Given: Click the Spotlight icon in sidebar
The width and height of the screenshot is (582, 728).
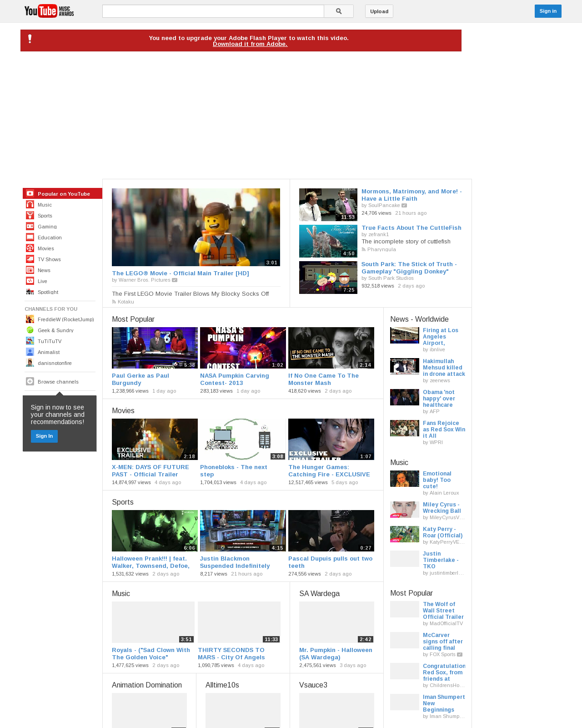Looking at the screenshot, I should click(x=30, y=292).
